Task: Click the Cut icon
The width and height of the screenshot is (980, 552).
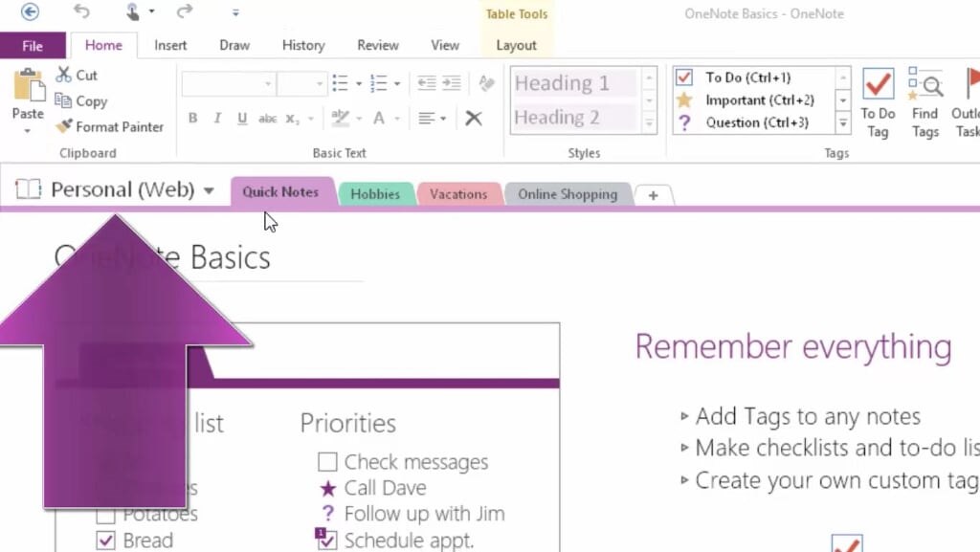Action: (x=66, y=75)
